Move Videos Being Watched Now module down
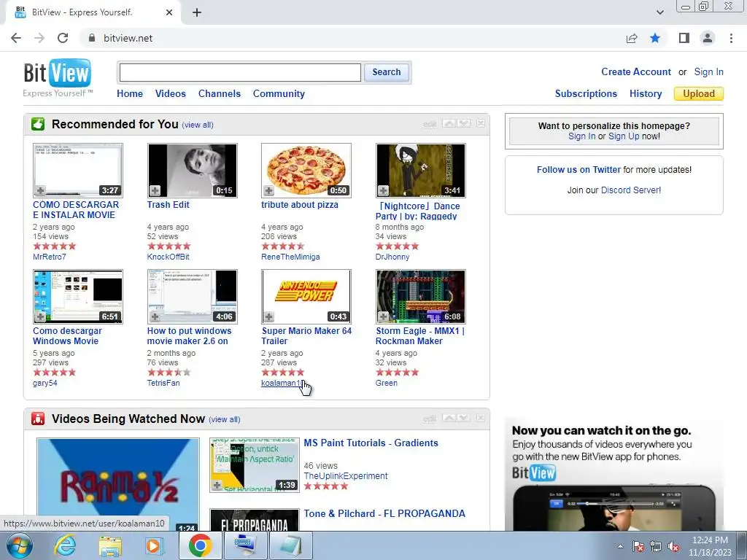The image size is (747, 560). (464, 418)
